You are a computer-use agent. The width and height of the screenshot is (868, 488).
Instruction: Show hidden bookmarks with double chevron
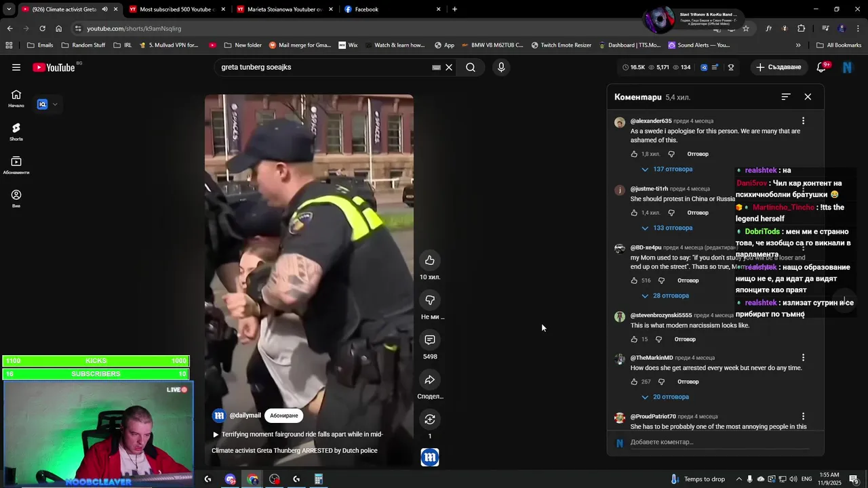coord(798,45)
